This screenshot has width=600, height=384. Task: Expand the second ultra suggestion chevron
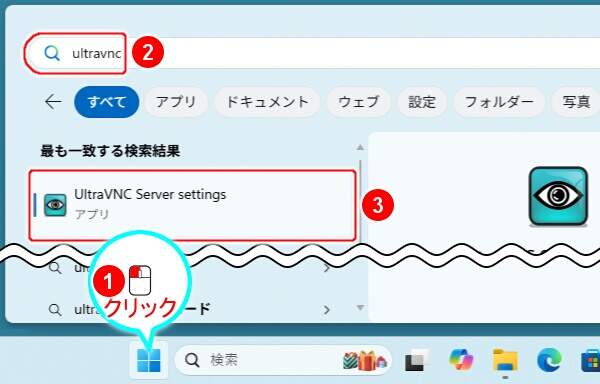pos(326,309)
